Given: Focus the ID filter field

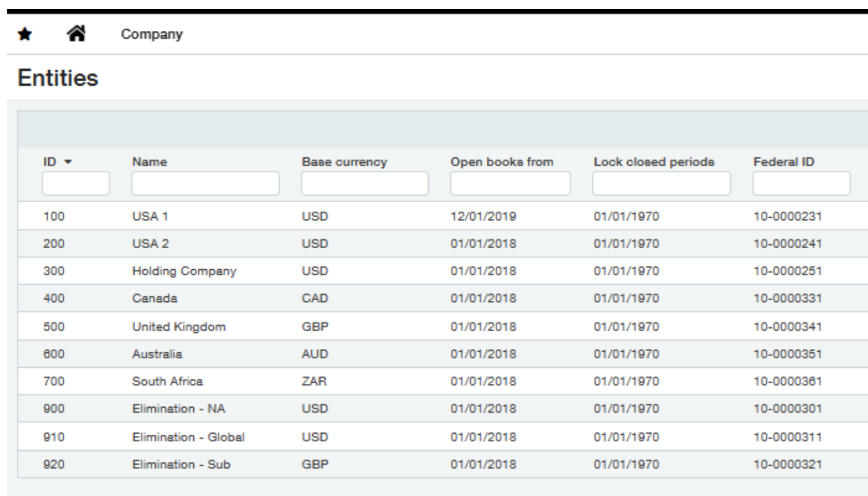Looking at the screenshot, I should (x=76, y=184).
